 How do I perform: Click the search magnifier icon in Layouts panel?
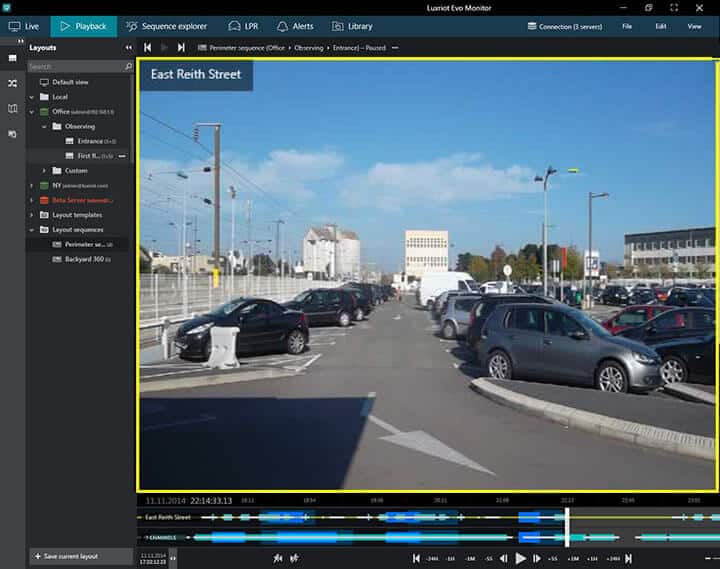[x=128, y=66]
